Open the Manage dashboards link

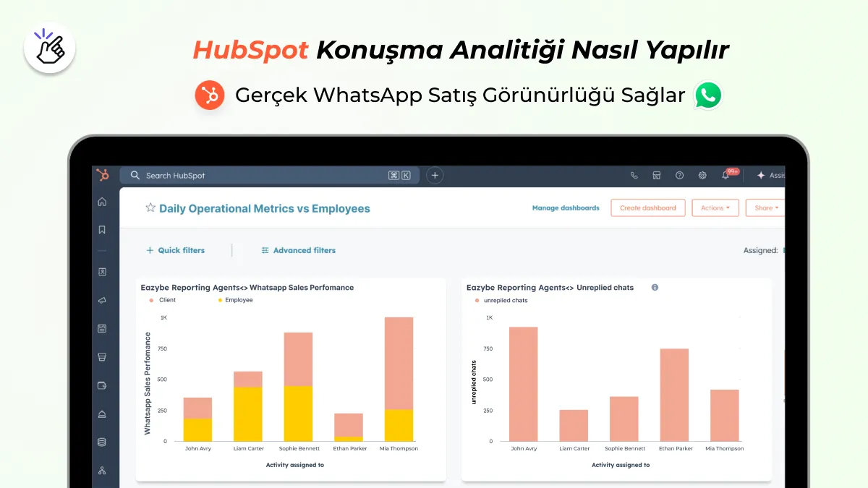566,207
